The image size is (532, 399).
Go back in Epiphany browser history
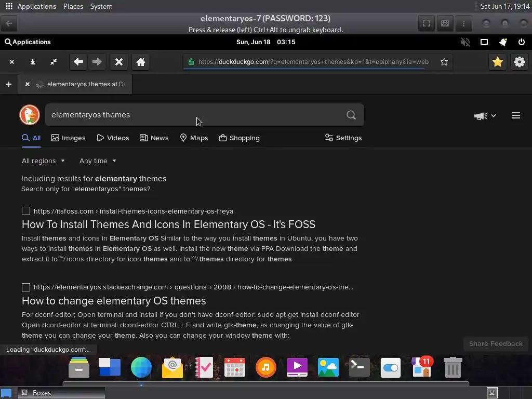[78, 62]
